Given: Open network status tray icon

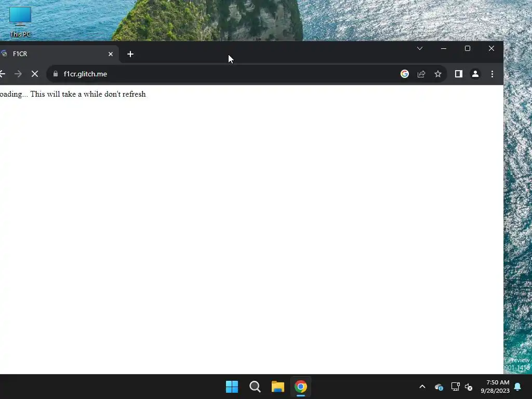Looking at the screenshot, I should (x=455, y=387).
